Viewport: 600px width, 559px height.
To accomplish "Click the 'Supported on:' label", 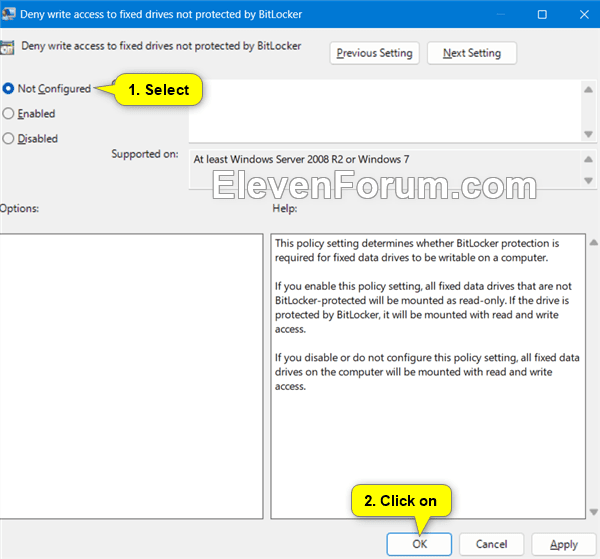I will tap(145, 154).
